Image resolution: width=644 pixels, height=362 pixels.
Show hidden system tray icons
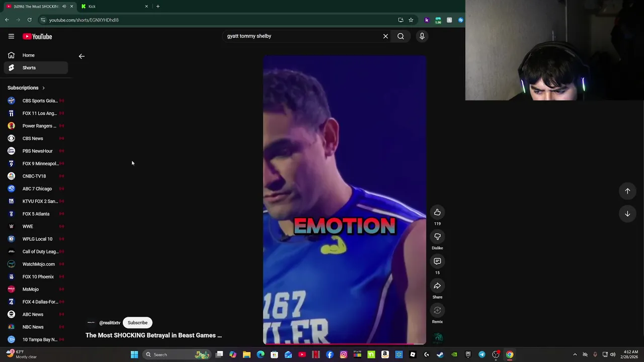click(575, 354)
